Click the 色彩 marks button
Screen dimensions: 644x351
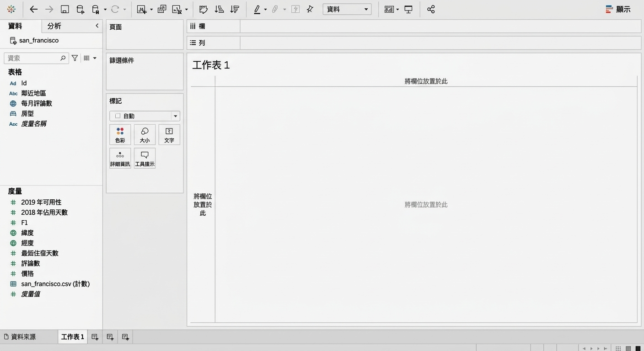pos(120,135)
